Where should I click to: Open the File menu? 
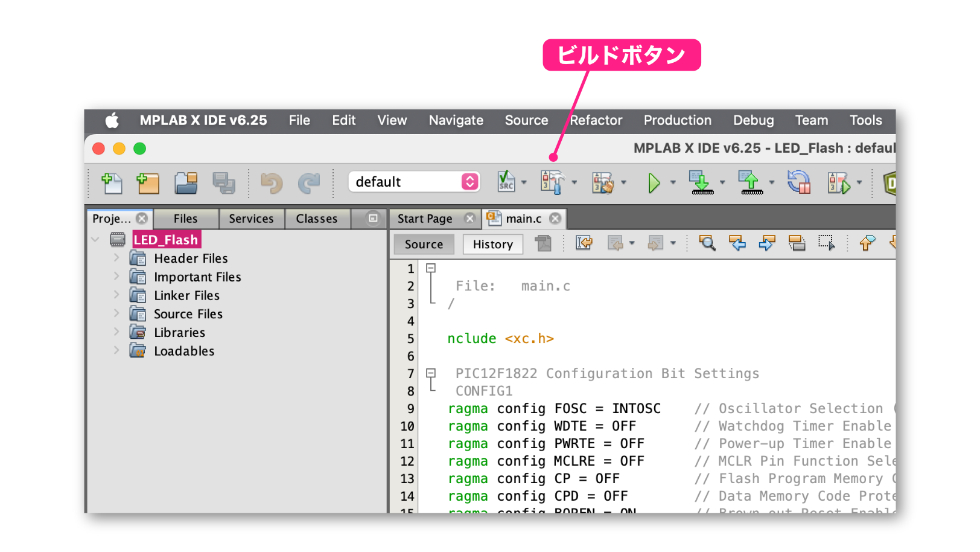coord(299,121)
